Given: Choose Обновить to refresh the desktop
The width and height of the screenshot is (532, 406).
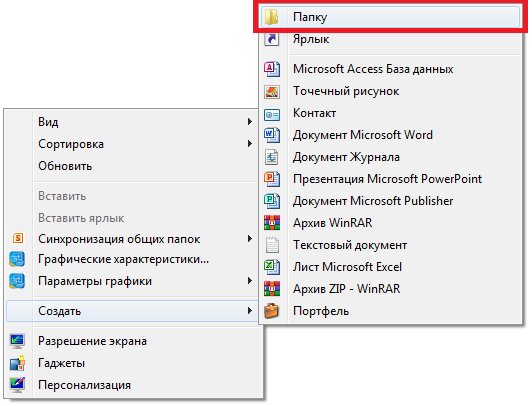Looking at the screenshot, I should (x=132, y=166).
